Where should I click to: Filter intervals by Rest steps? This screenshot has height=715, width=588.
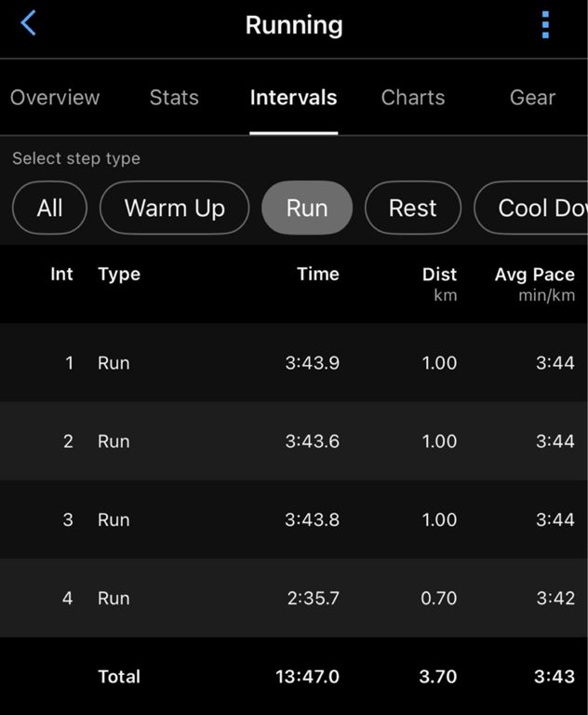413,208
